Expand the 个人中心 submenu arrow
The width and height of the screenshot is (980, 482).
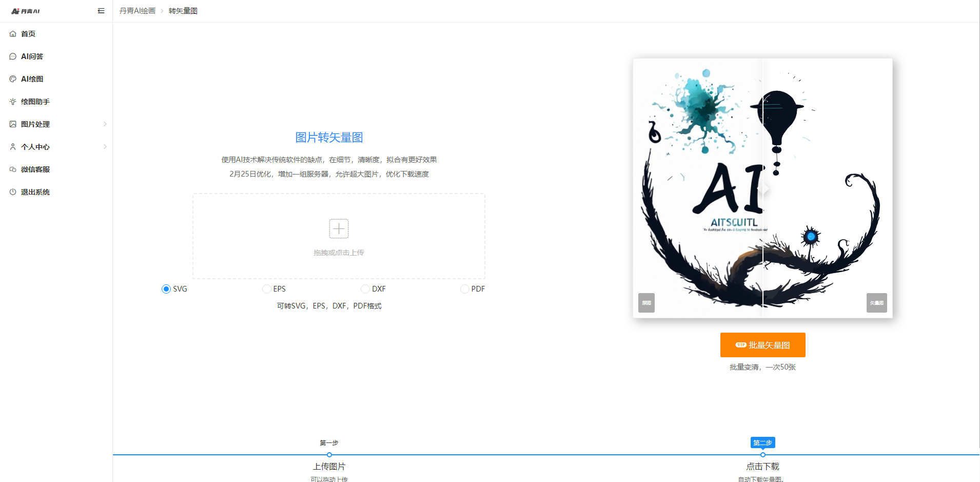(x=105, y=147)
